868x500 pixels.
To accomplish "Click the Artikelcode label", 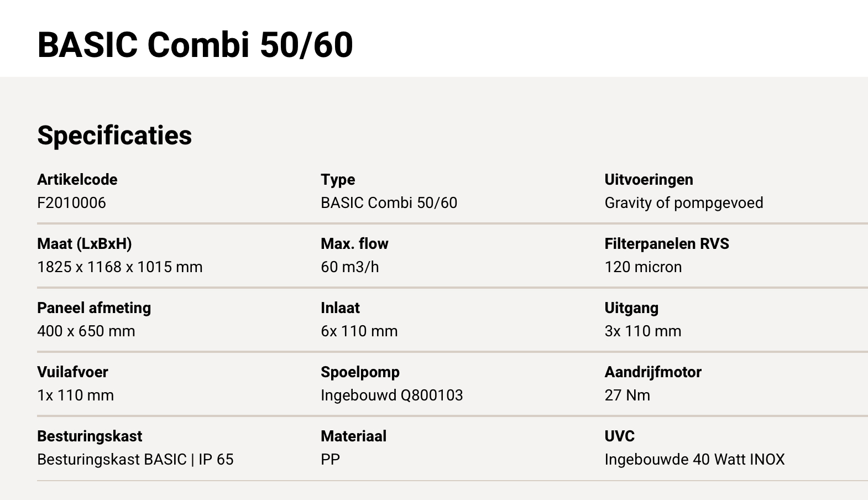I will (77, 179).
